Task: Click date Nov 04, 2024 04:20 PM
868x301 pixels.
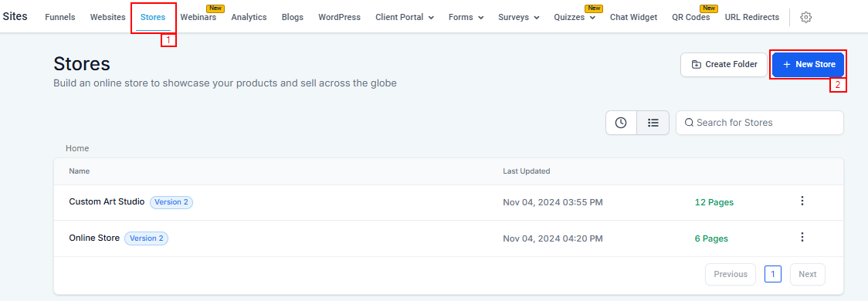Action: (552, 238)
